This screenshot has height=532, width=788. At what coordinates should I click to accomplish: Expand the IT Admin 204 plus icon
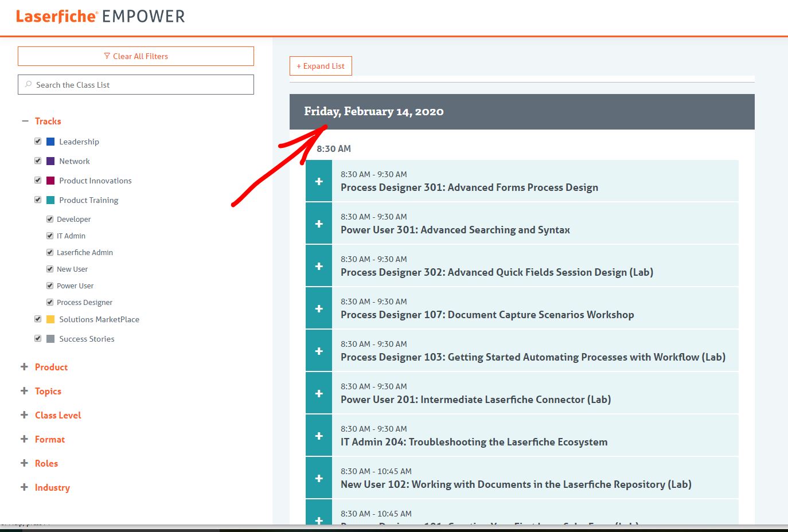tap(319, 436)
